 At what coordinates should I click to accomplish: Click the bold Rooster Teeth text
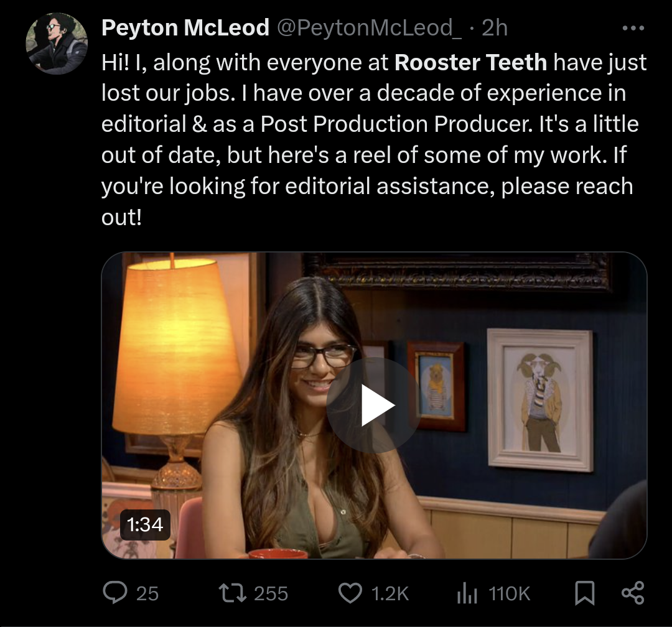(x=470, y=63)
